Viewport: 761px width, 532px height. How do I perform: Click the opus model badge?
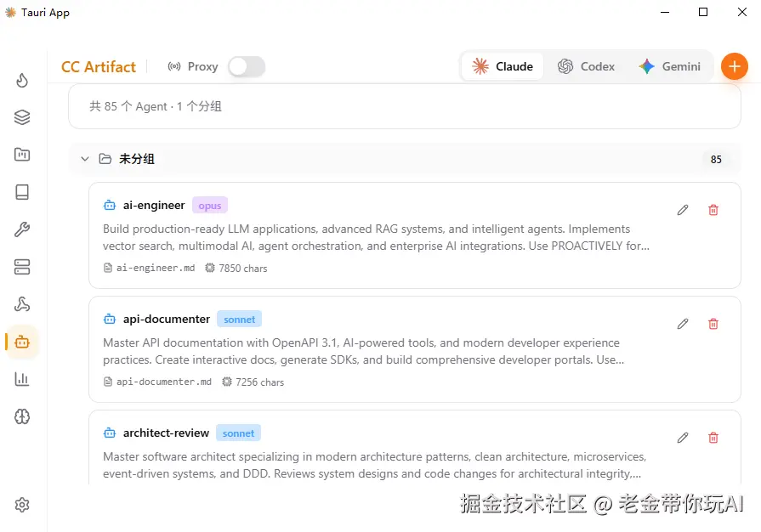coord(210,206)
